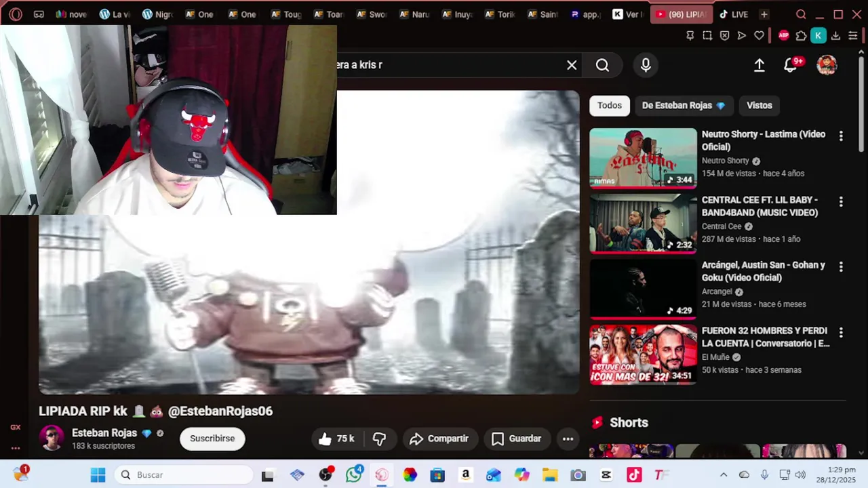
Task: Click the YouTube upload create icon
Action: click(x=759, y=65)
